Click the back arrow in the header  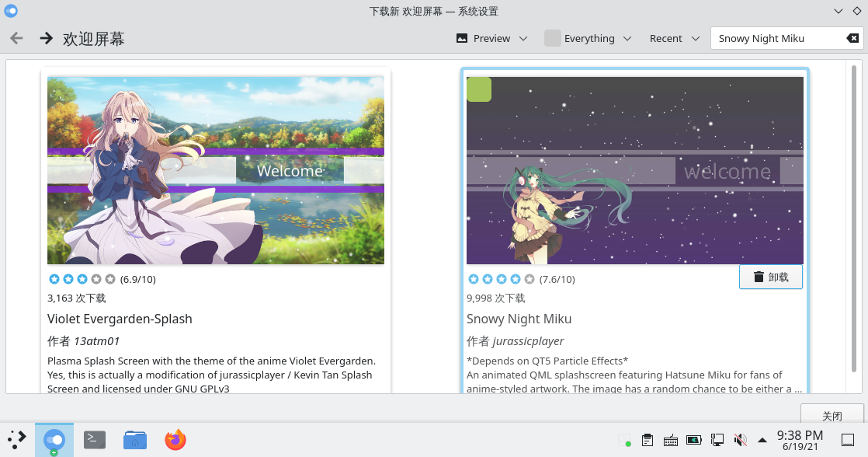click(x=16, y=38)
